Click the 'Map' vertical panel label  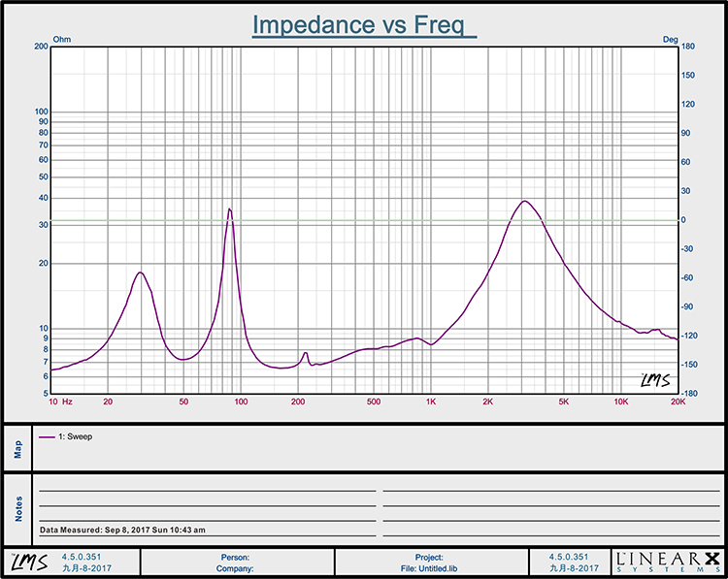pyautogui.click(x=17, y=449)
